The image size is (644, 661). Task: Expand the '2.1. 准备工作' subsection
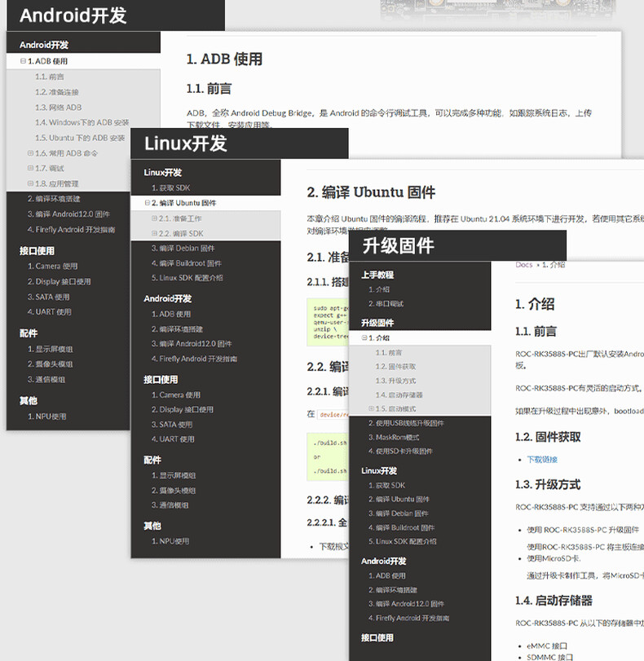tap(154, 218)
